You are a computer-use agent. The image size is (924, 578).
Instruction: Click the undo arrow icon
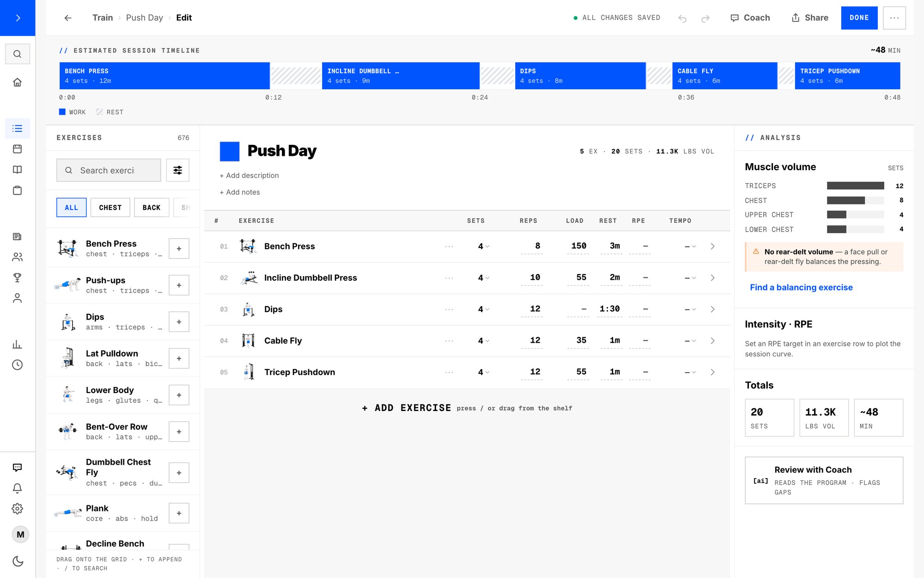[x=682, y=18]
